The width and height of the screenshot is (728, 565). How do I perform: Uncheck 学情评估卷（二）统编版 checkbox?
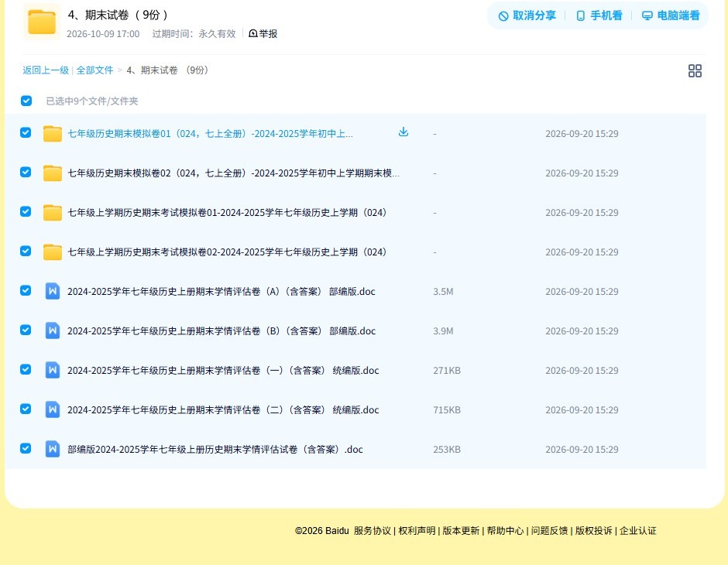tap(26, 409)
